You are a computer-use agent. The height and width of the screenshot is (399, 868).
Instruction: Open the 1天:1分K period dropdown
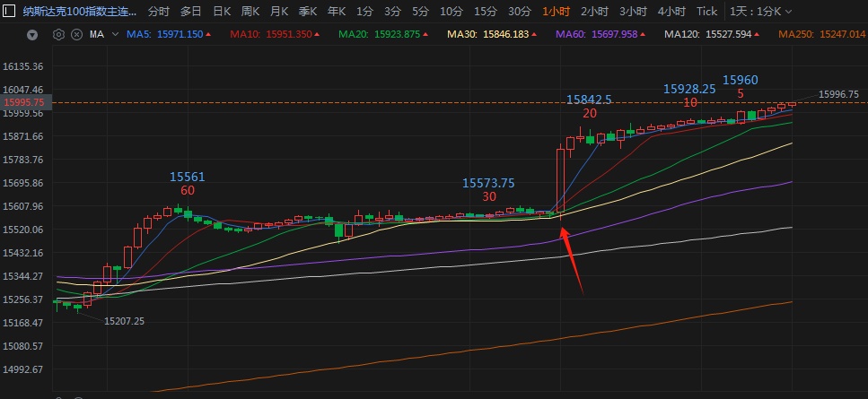(760, 11)
